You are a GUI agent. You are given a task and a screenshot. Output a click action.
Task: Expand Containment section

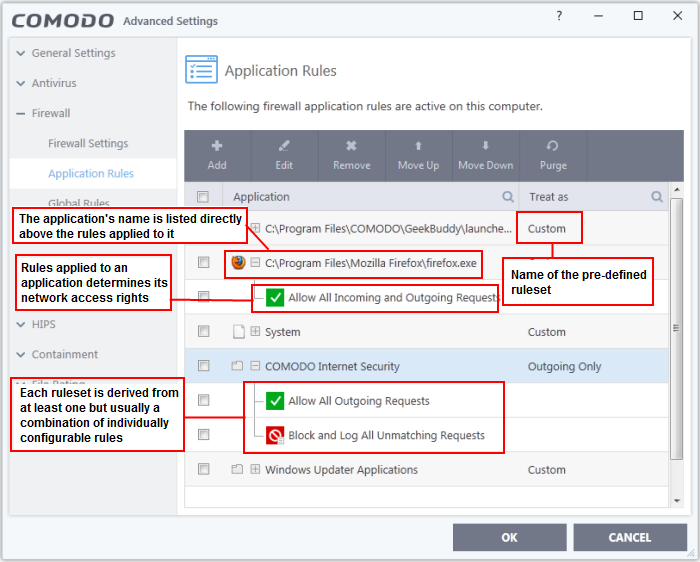click(21, 354)
